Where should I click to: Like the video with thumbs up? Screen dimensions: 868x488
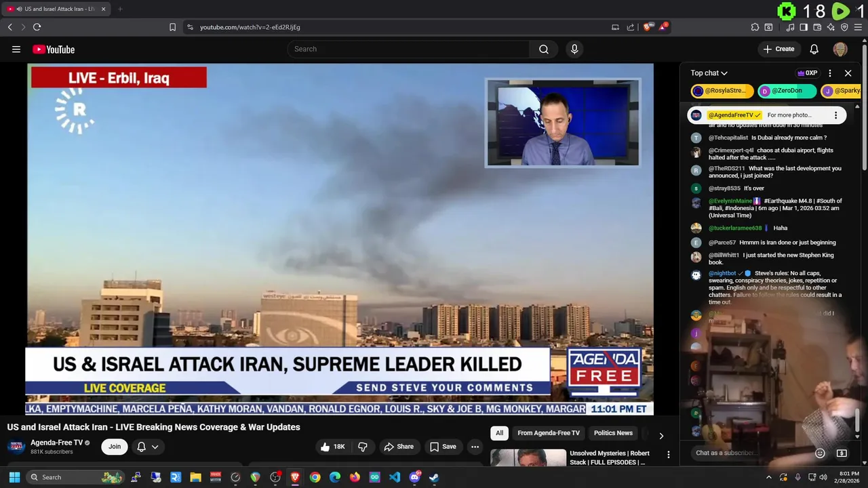pos(332,447)
